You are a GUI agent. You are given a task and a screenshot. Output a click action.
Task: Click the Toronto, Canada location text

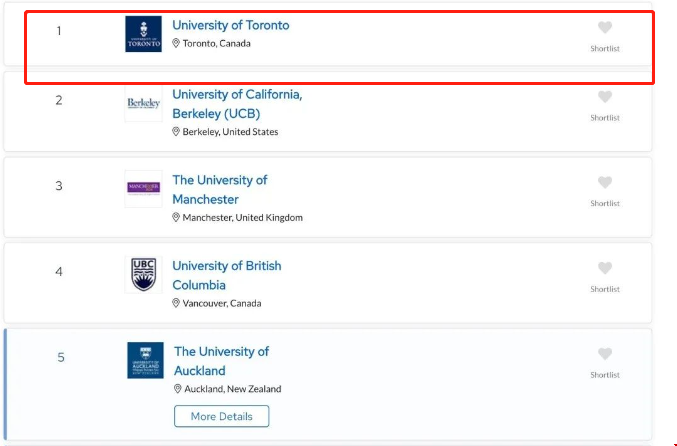coord(216,44)
